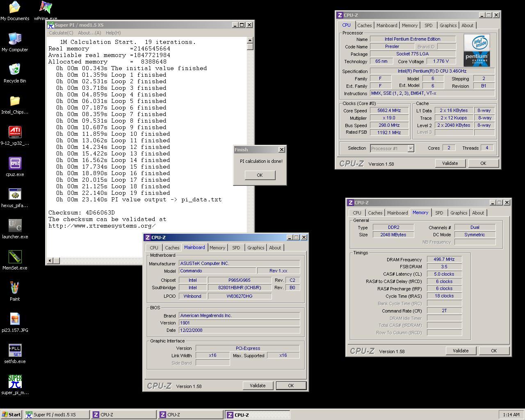Open Graphics tab in Mainboard CPU-Z window

click(256, 248)
